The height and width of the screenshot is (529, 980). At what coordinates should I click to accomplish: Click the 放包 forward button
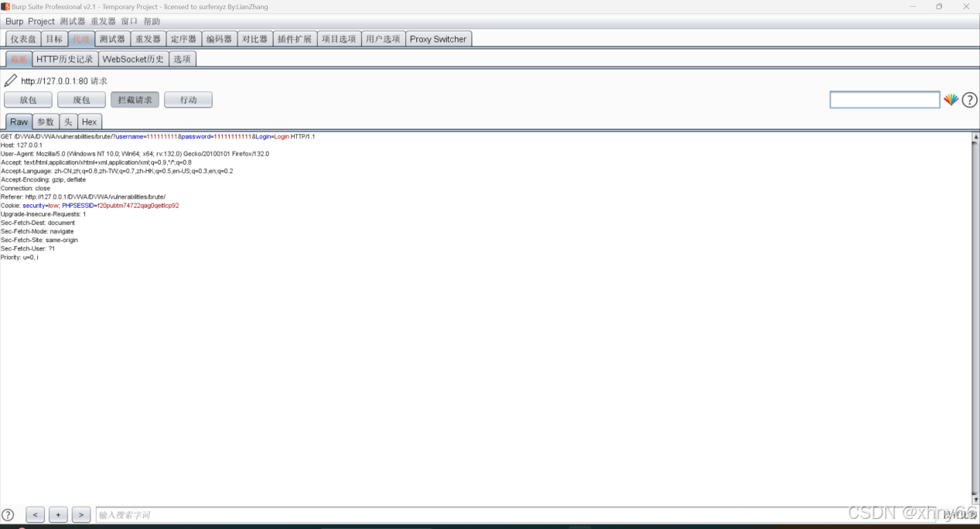[x=29, y=100]
